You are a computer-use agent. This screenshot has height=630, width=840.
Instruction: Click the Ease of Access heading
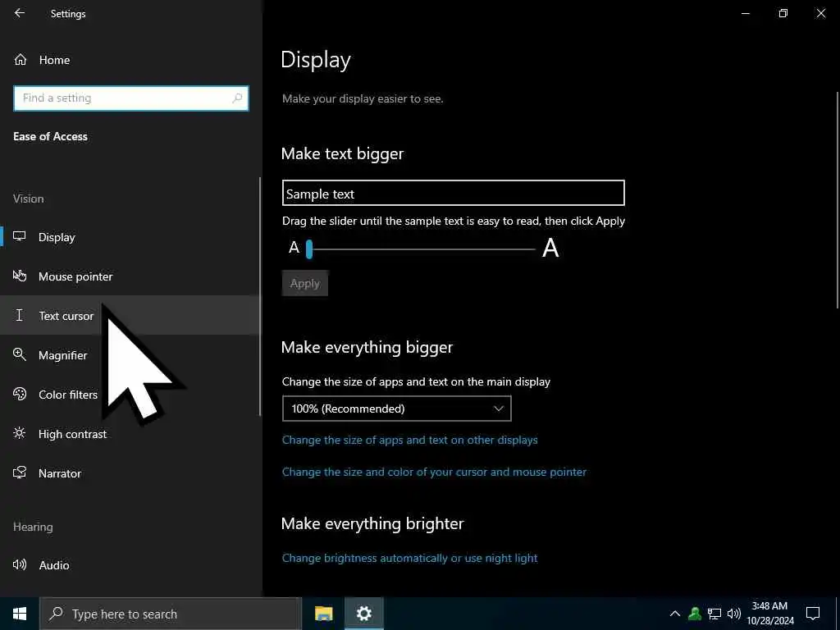(50, 136)
